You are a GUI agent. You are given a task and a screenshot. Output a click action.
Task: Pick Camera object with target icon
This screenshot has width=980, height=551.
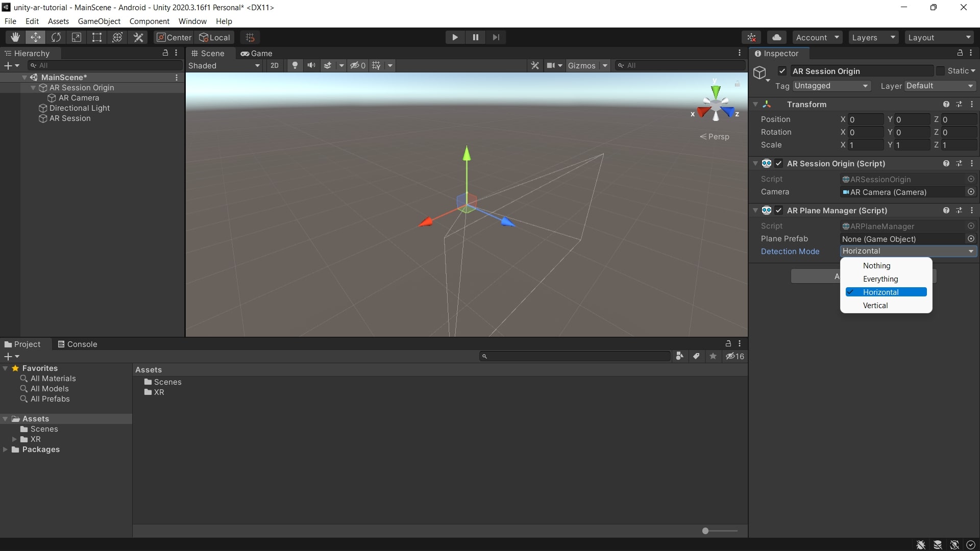(971, 192)
